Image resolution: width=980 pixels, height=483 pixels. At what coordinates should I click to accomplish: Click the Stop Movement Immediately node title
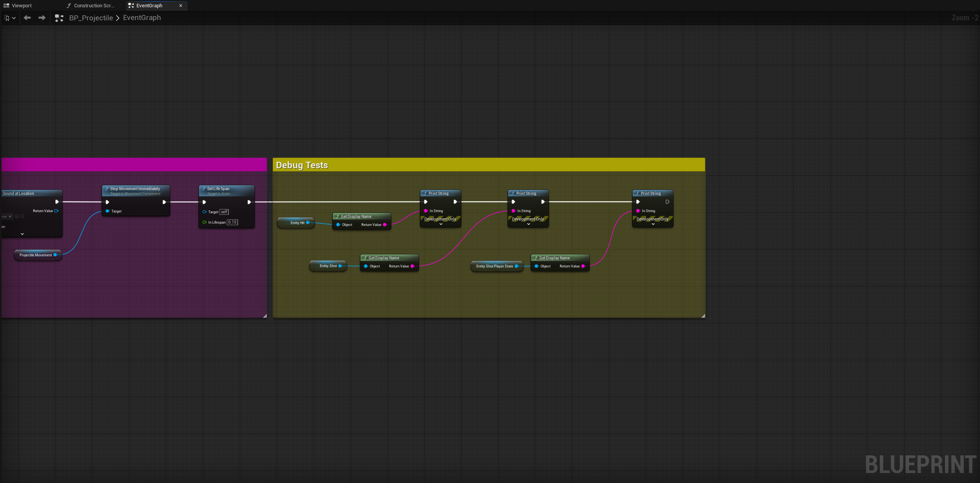(135, 189)
